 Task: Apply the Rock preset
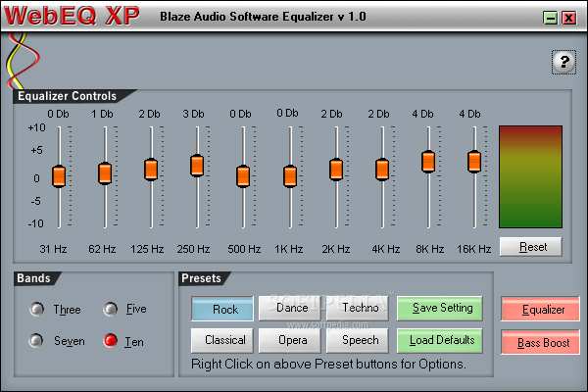[222, 309]
